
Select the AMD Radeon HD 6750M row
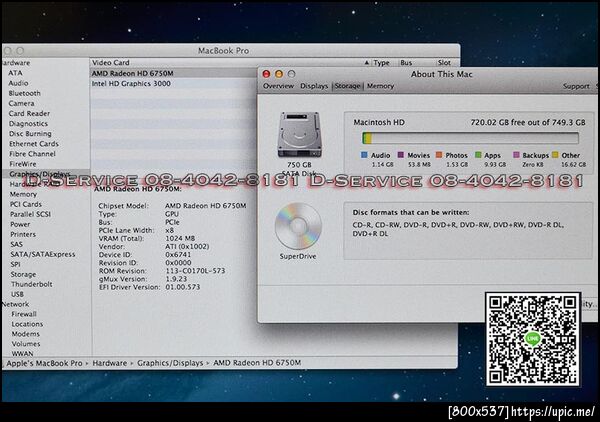(x=174, y=73)
